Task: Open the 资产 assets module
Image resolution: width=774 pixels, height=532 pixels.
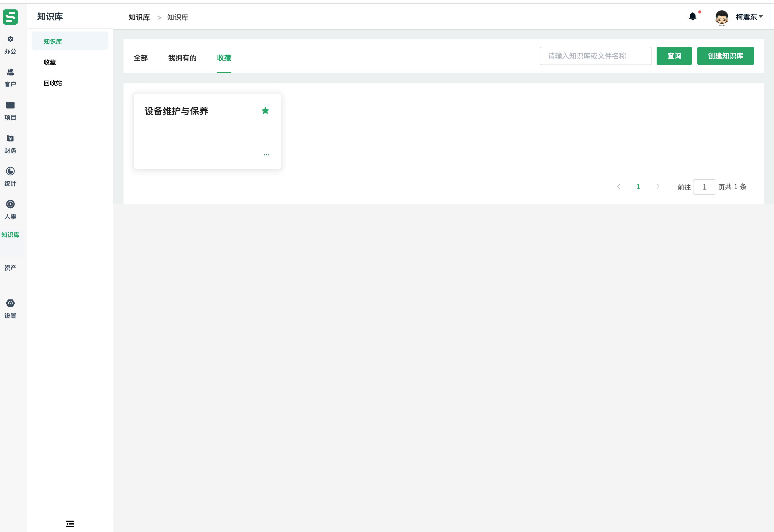Action: tap(10, 268)
